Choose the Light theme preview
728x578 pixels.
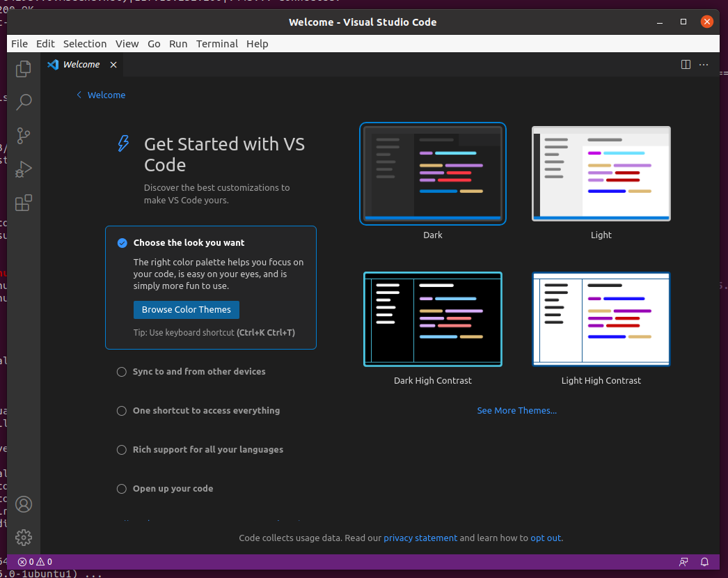[x=601, y=174]
